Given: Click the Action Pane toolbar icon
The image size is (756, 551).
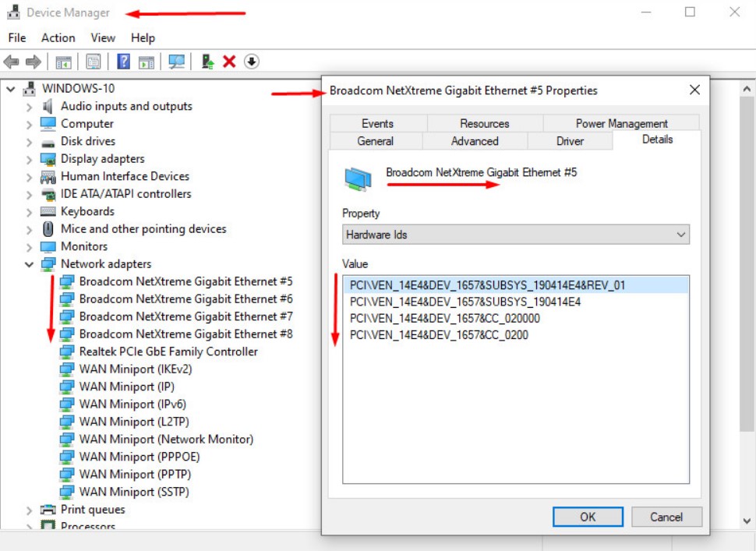Looking at the screenshot, I should (146, 62).
